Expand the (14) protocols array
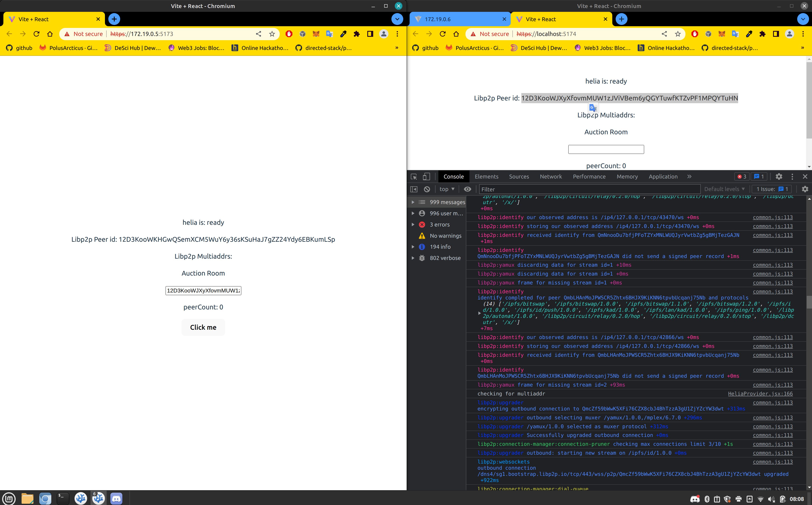 [479, 313]
